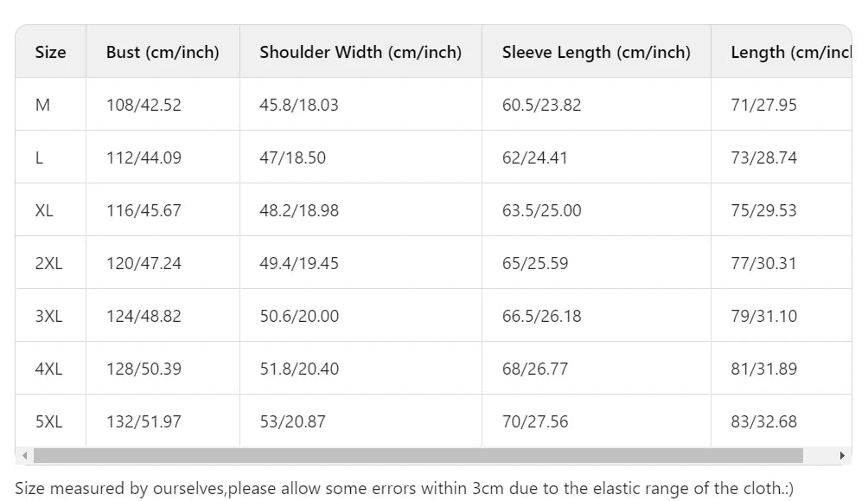Select the Bust (cm/inch) column header
The height and width of the screenshot is (501, 868).
click(x=163, y=52)
